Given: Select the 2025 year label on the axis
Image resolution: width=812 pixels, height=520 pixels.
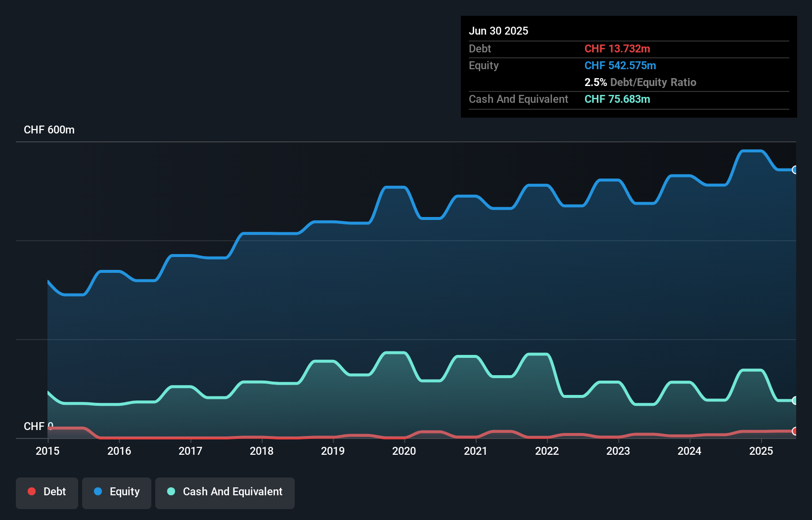Looking at the screenshot, I should tap(762, 451).
